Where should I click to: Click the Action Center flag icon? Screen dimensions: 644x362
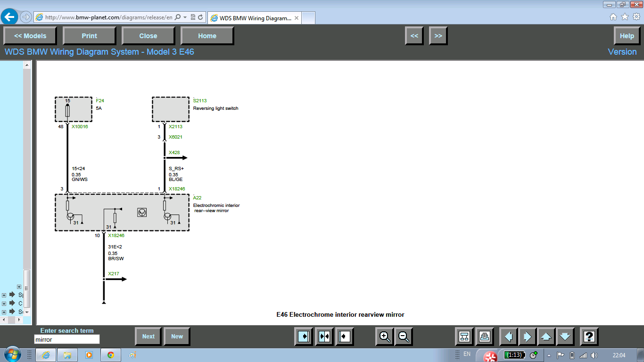tap(561, 355)
